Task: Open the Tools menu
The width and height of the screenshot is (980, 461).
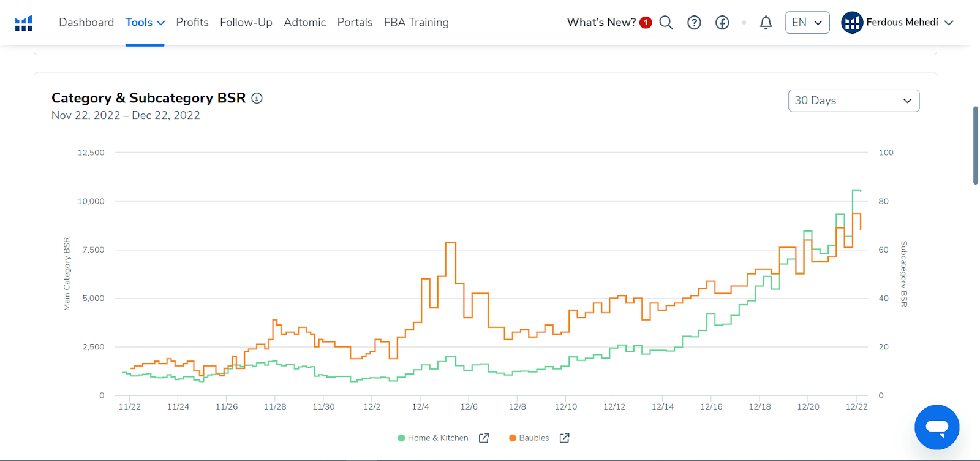Action: point(145,23)
